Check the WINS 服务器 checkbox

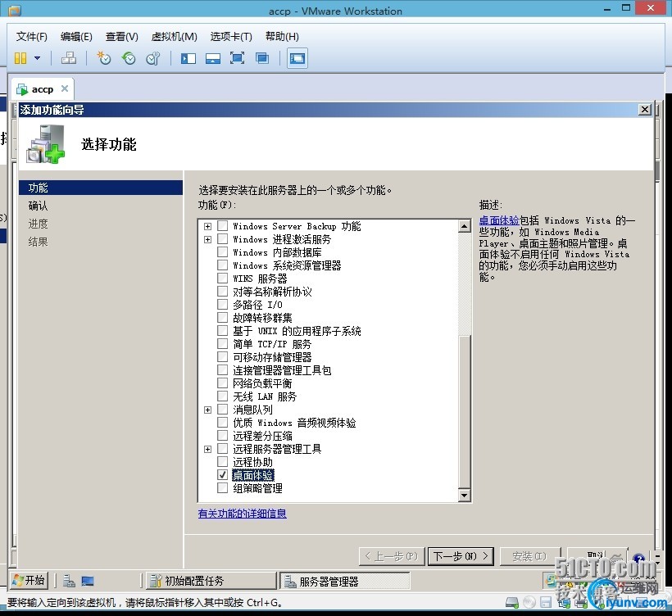point(222,279)
